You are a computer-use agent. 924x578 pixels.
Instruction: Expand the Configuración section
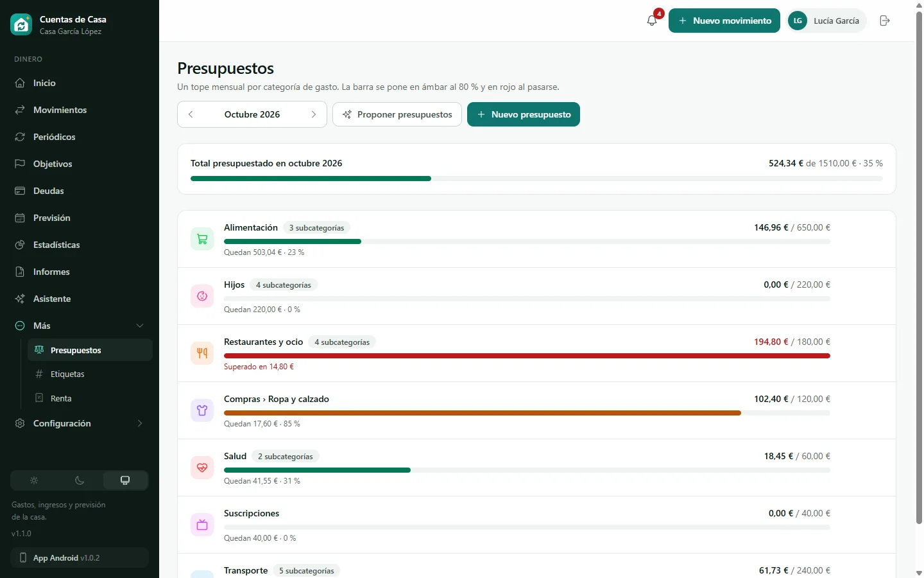click(80, 423)
